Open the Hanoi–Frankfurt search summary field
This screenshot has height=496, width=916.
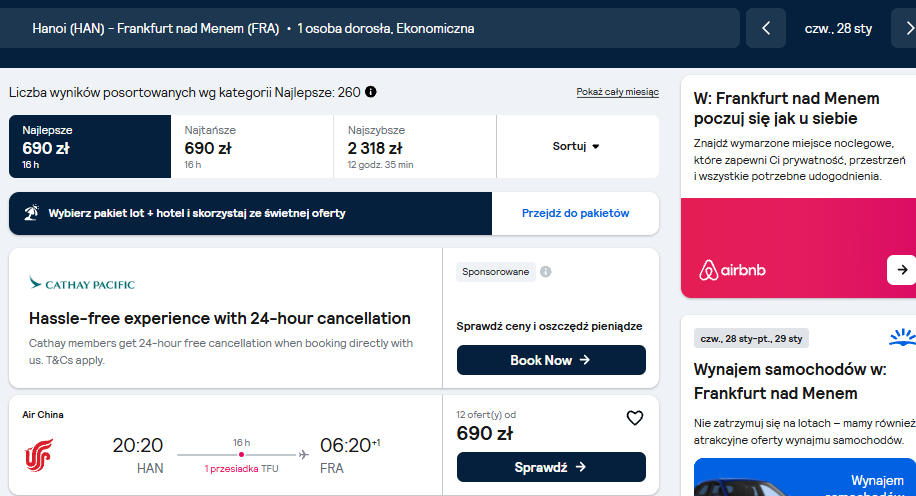[x=370, y=28]
